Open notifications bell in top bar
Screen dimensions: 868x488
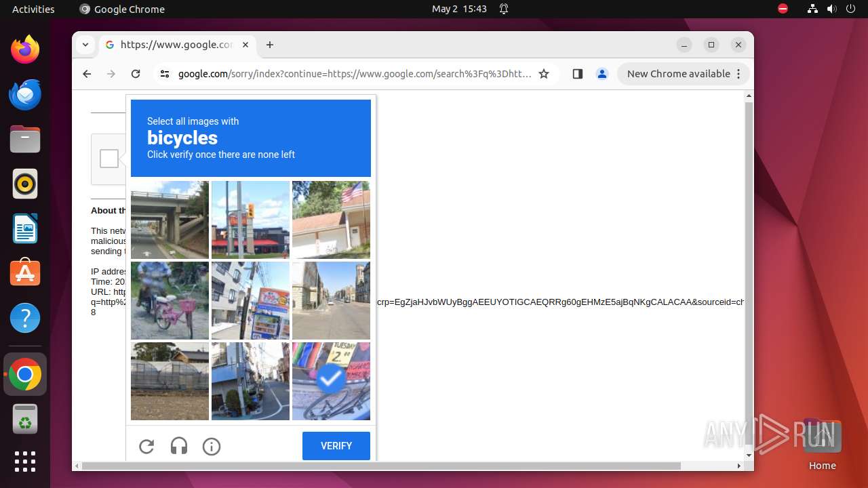504,9
